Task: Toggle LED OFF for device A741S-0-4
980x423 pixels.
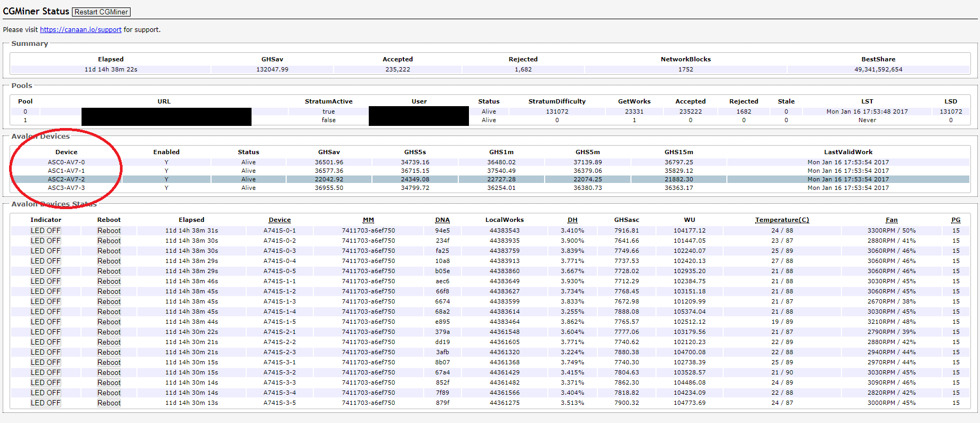Action: pyautogui.click(x=45, y=261)
